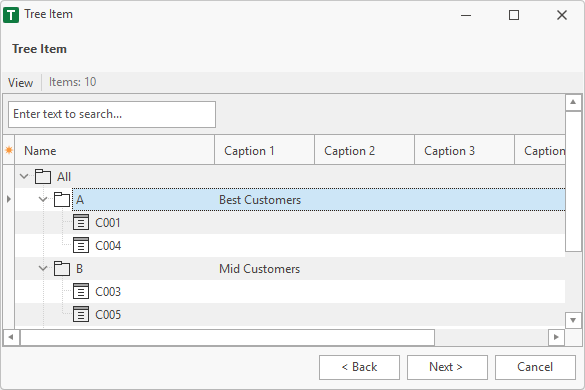This screenshot has width=585, height=390.
Task: Select tree item C004
Action: [290, 246]
